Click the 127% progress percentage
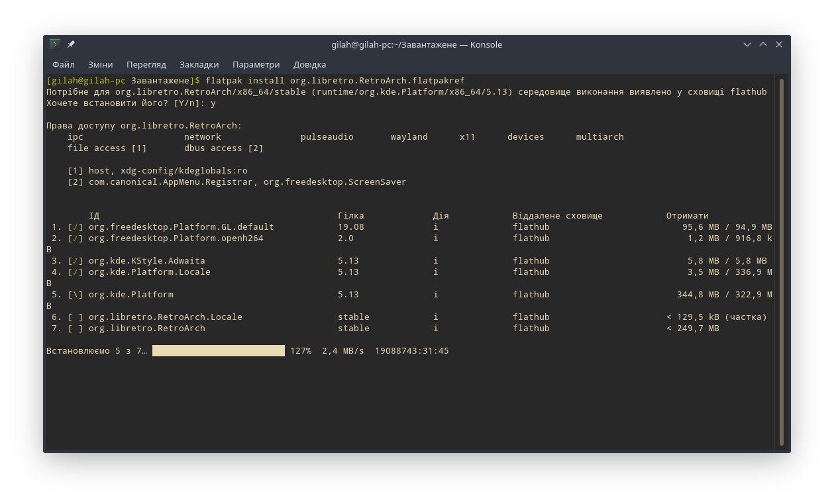 pyautogui.click(x=300, y=350)
